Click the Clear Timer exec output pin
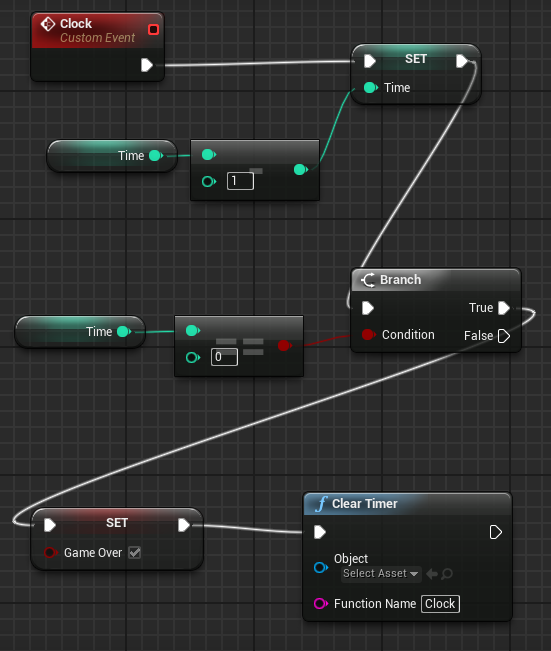Image resolution: width=551 pixels, height=651 pixels. [x=496, y=532]
